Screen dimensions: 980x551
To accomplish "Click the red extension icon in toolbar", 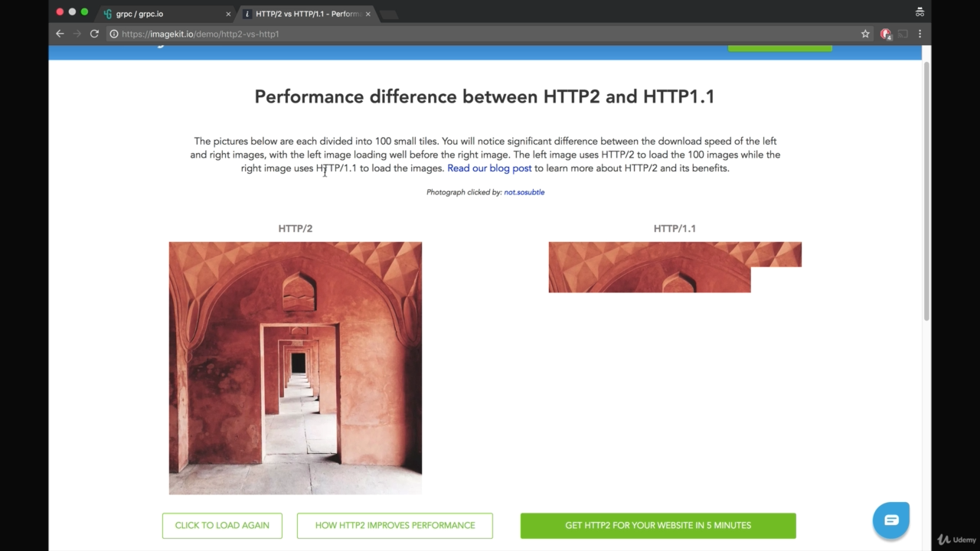I will [x=886, y=34].
